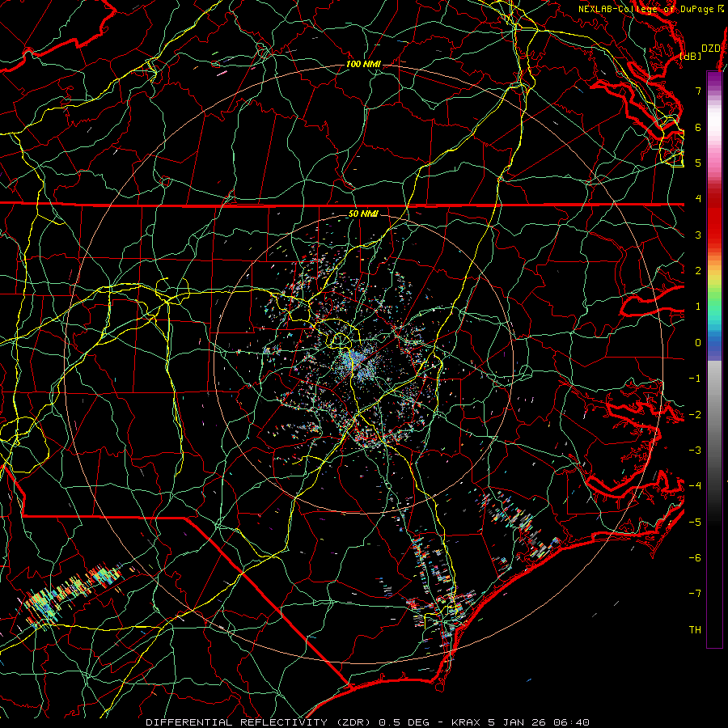
Task: Click the DZDR legend title
Action: pyautogui.click(x=711, y=48)
